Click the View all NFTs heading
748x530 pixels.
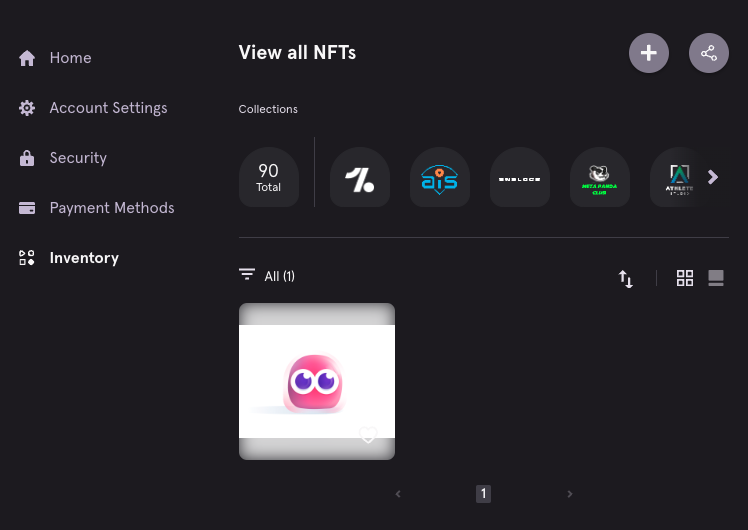tap(297, 52)
